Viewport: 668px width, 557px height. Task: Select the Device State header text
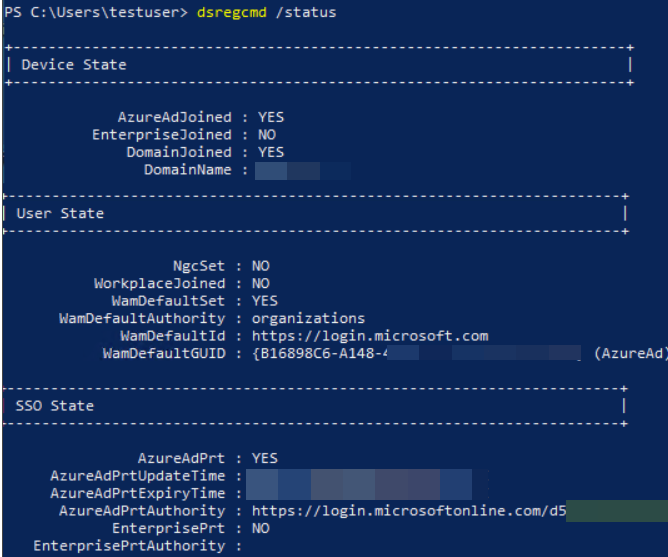pos(74,65)
